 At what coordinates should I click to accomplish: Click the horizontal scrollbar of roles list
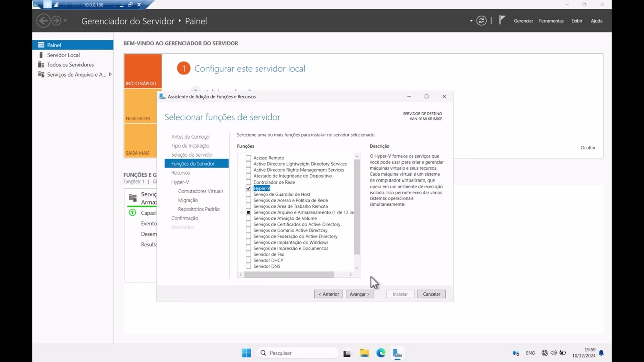(x=289, y=275)
